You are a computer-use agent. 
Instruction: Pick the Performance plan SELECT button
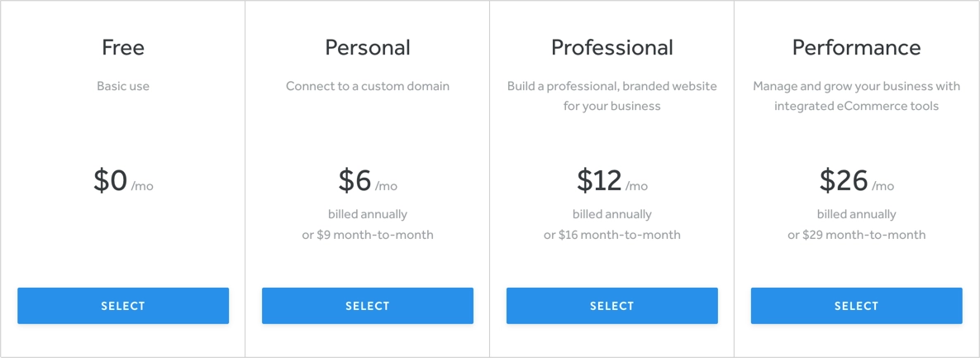coord(856,305)
